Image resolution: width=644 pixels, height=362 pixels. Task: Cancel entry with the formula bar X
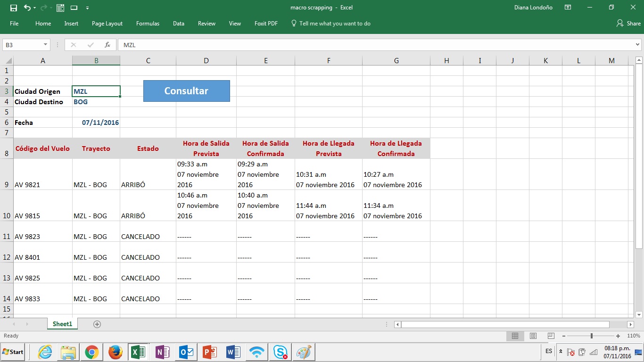(73, 45)
